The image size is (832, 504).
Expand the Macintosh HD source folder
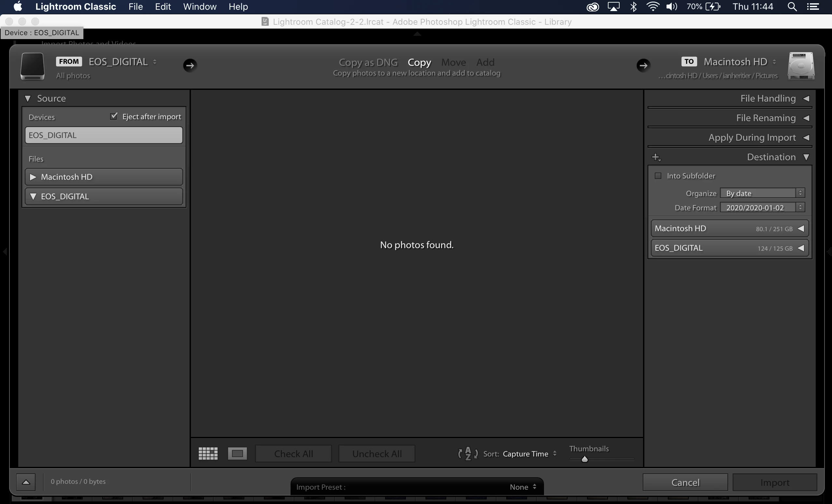33,177
